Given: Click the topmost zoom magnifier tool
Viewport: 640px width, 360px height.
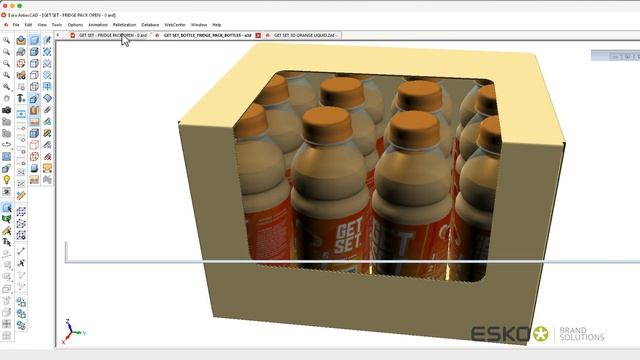Looking at the screenshot, I should coord(7,40).
